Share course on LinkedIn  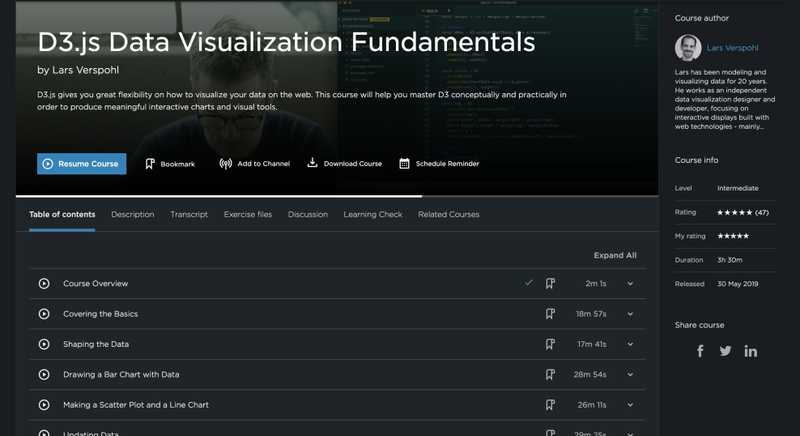tap(751, 351)
